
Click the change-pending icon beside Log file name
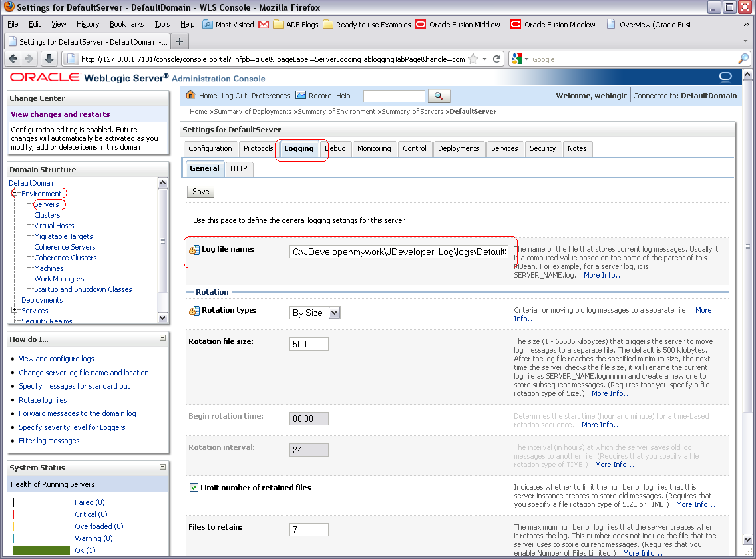193,248
